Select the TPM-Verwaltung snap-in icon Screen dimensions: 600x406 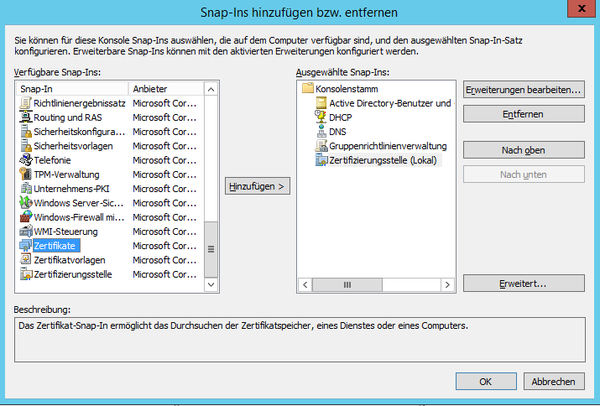coord(25,174)
